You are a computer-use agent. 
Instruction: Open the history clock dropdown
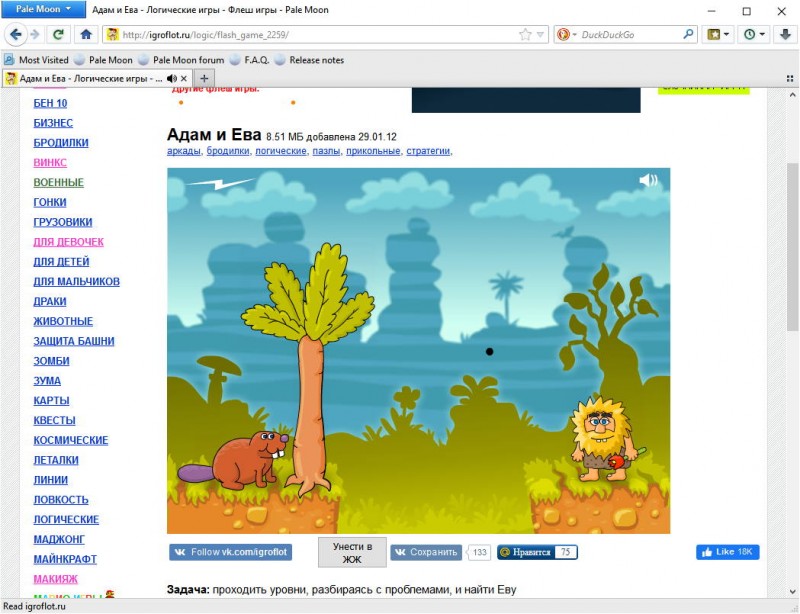(755, 35)
